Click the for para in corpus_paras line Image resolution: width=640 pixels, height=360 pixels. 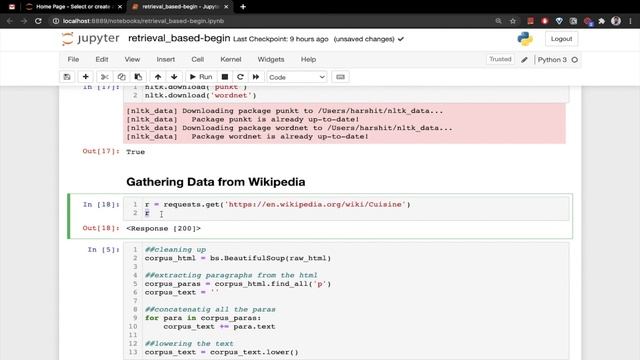pos(202,318)
